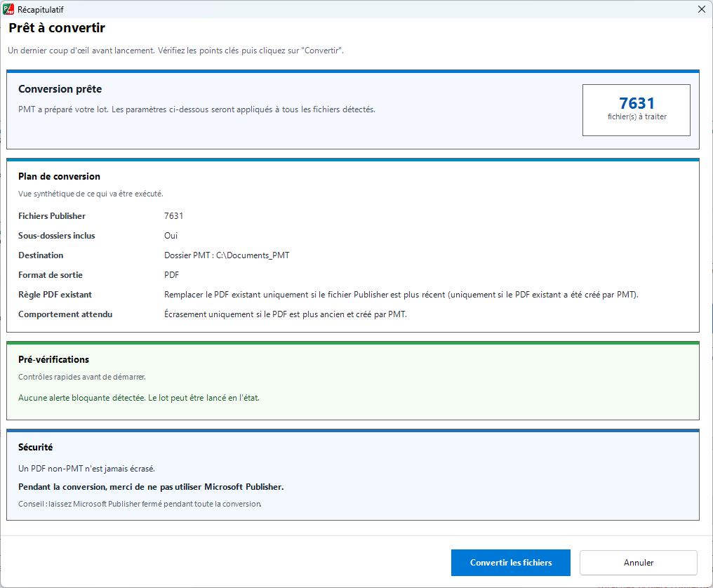Select the PDF output format value

point(171,274)
